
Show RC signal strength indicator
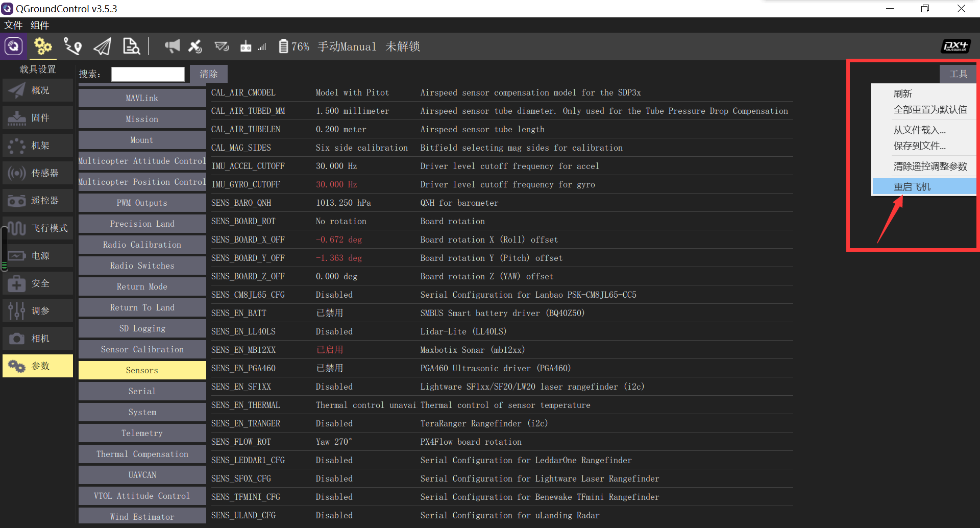(x=253, y=46)
